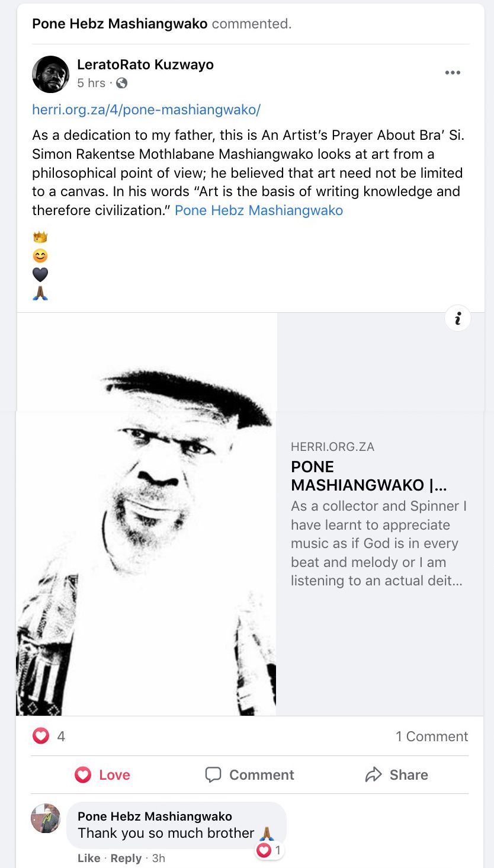The image size is (494, 868).
Task: Click the link info 'i' icon
Action: 458,319
